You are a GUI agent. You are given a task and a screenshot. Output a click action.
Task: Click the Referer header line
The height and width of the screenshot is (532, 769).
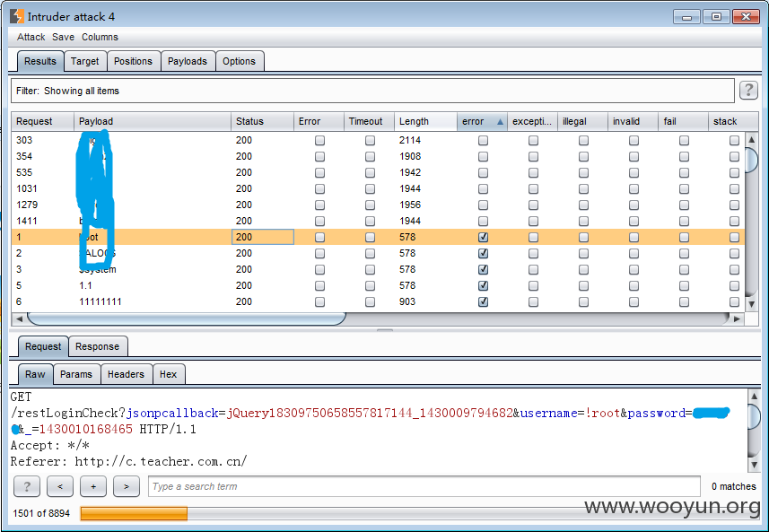coord(129,461)
